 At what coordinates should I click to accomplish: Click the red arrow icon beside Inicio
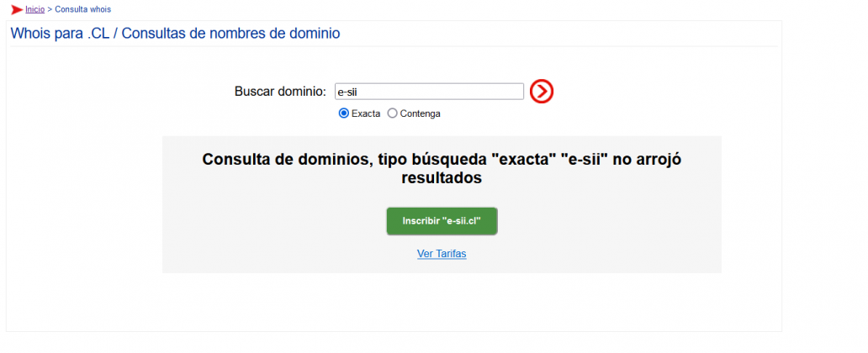(17, 9)
